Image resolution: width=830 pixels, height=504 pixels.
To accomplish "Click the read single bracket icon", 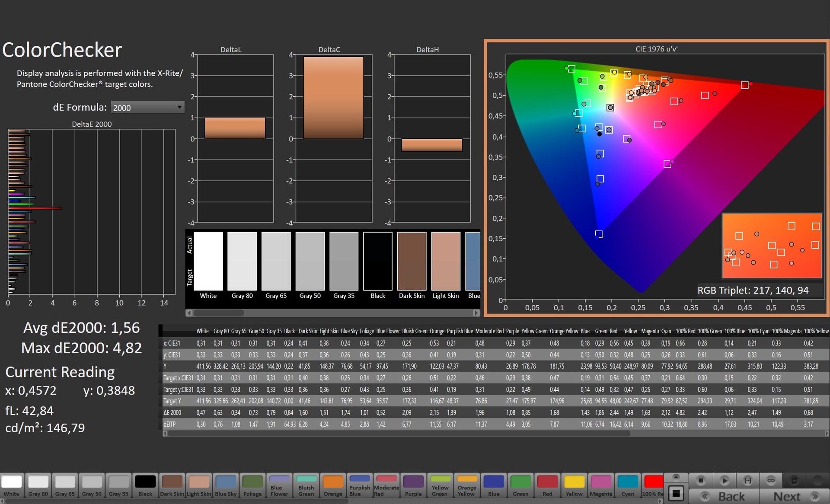I will [747, 480].
